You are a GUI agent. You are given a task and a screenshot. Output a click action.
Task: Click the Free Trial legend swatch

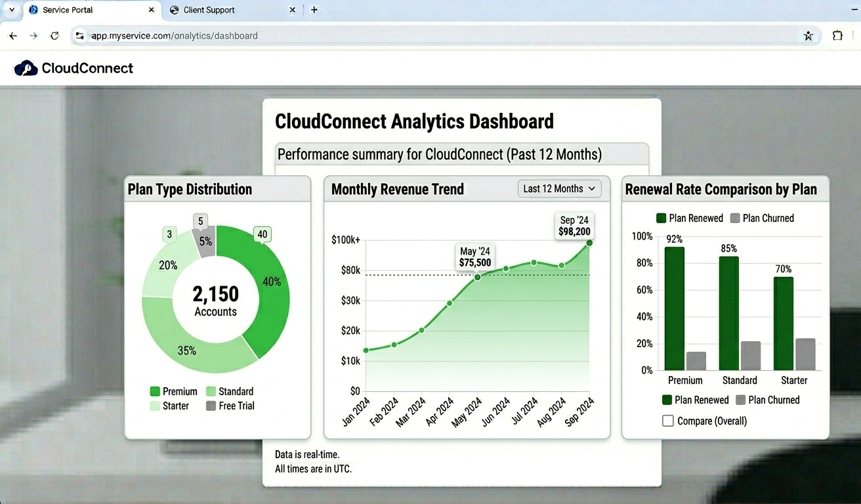[x=211, y=406]
